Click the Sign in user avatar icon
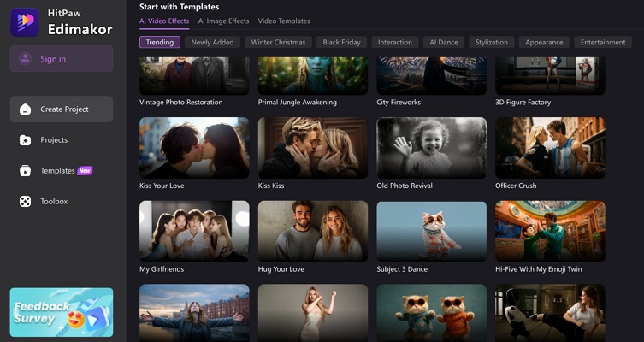Image resolution: width=644 pixels, height=342 pixels. coord(26,59)
